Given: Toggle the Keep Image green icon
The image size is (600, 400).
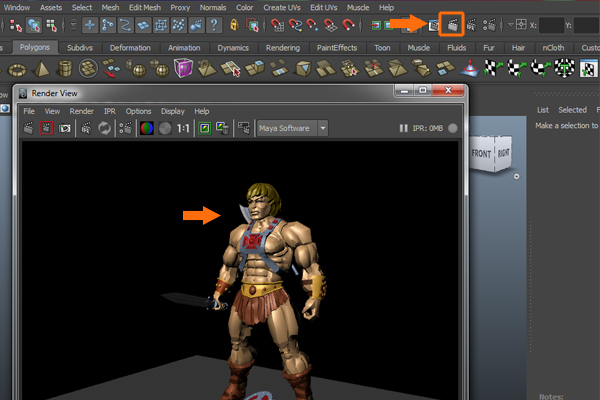Looking at the screenshot, I should click(205, 129).
